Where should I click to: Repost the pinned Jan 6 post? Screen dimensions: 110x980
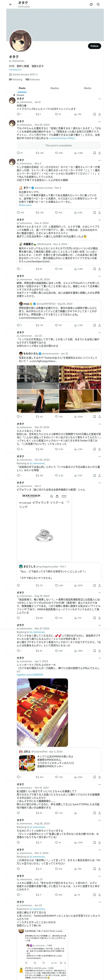(x=38, y=114)
